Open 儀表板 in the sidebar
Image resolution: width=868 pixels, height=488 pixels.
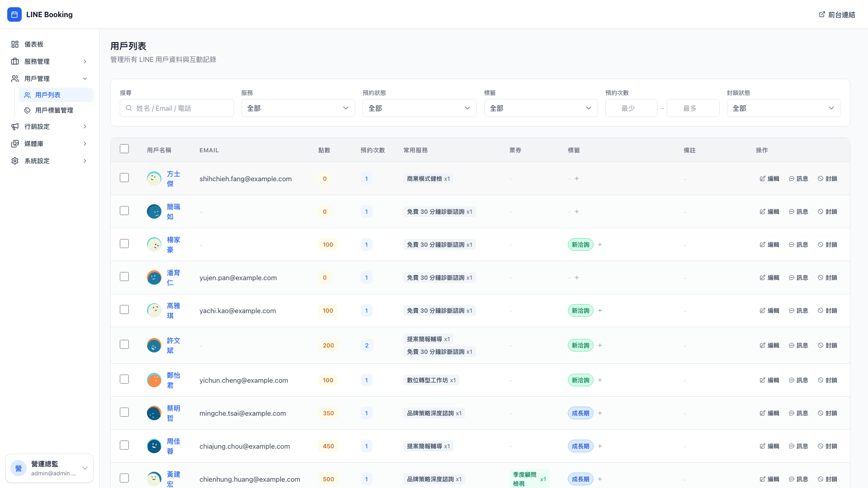pyautogui.click(x=50, y=44)
